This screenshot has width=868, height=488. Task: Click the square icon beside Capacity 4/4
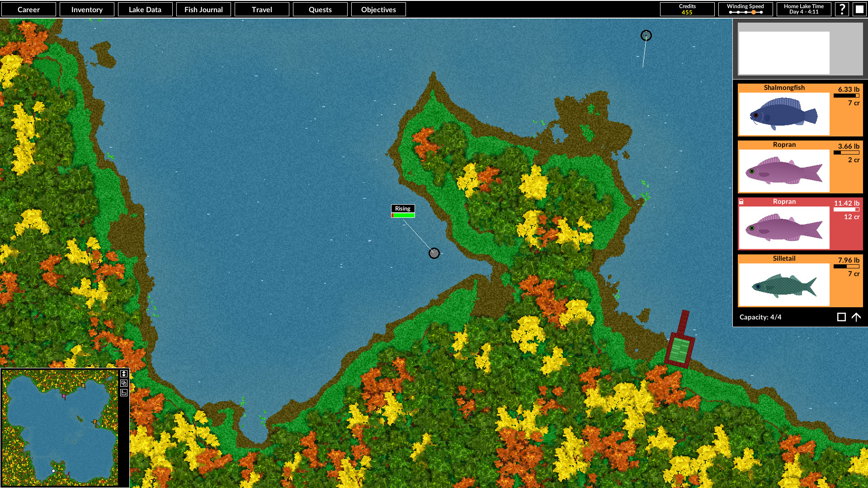pyautogui.click(x=841, y=317)
